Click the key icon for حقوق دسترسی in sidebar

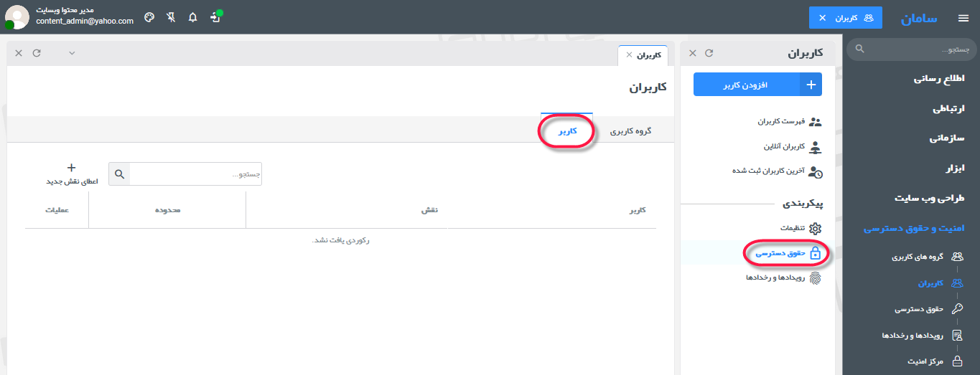pos(956,309)
